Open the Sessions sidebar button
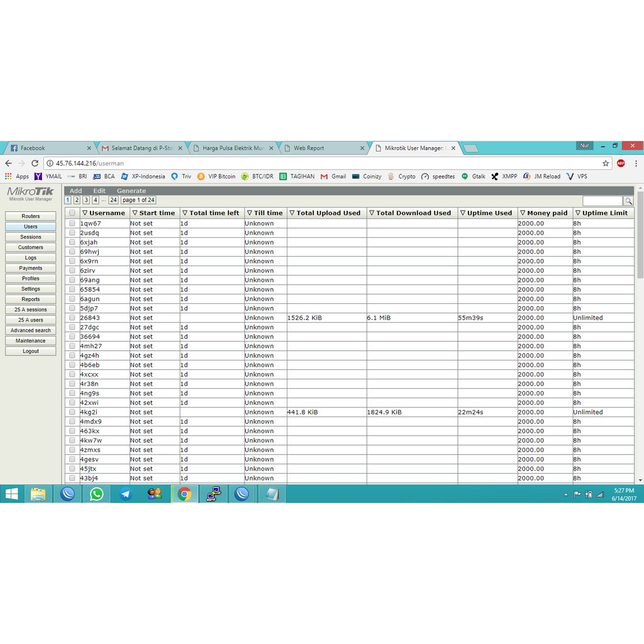The image size is (644, 644). (30, 237)
